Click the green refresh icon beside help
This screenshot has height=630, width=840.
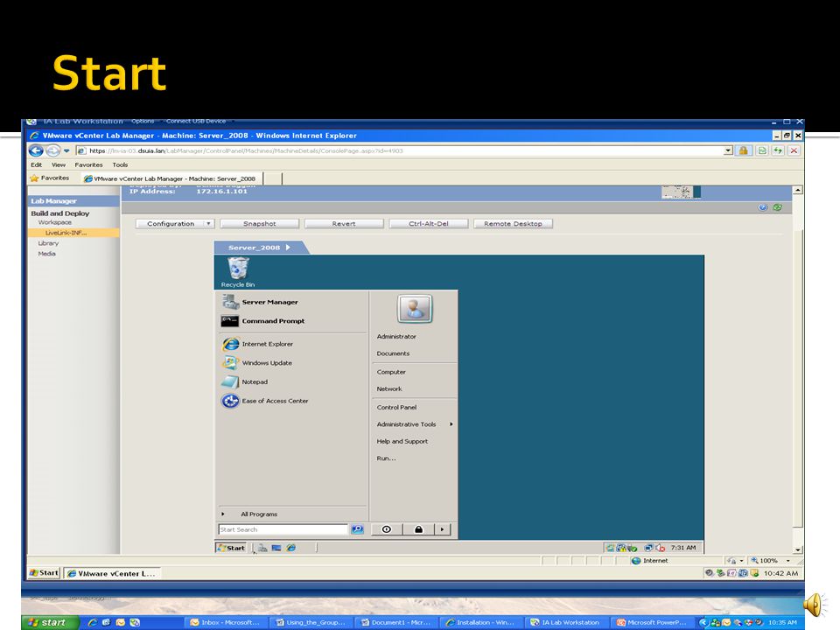click(x=777, y=207)
